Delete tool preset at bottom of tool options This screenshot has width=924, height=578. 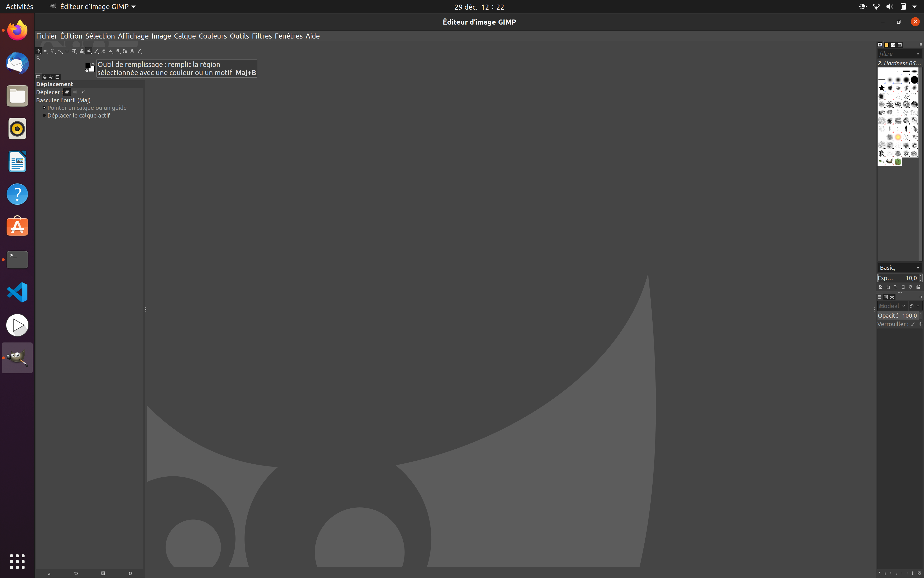point(103,573)
